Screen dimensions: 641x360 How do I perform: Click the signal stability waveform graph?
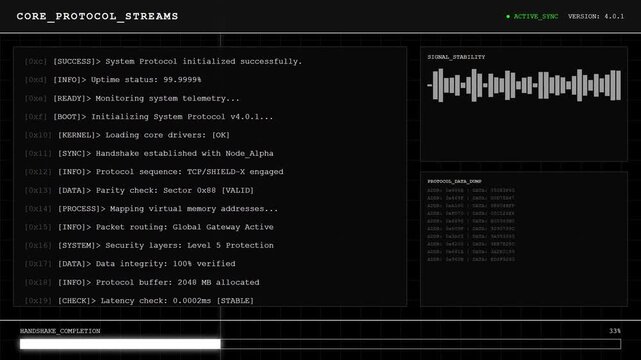(x=524, y=85)
